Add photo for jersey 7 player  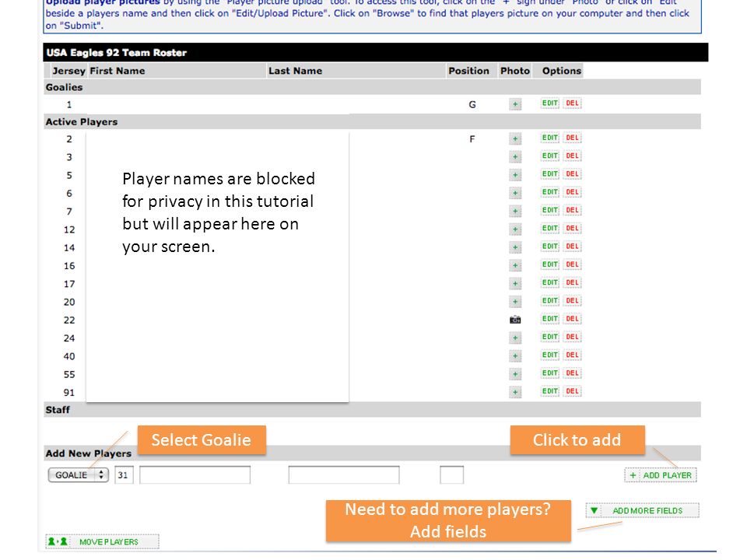[515, 212]
